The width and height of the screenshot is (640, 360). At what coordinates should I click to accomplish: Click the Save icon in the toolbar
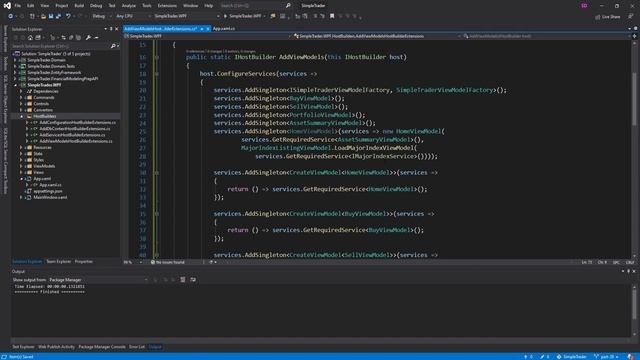pos(51,16)
